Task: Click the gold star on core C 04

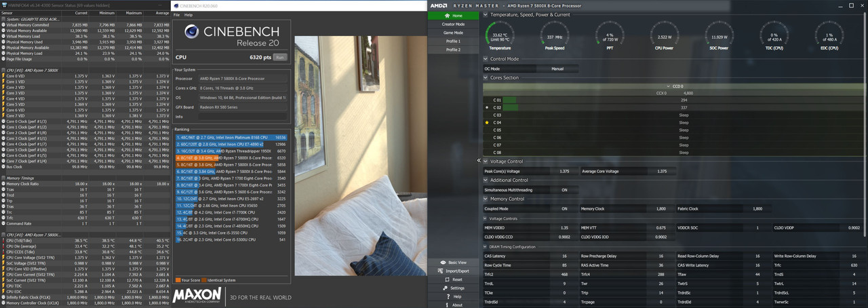Action: coord(487,123)
